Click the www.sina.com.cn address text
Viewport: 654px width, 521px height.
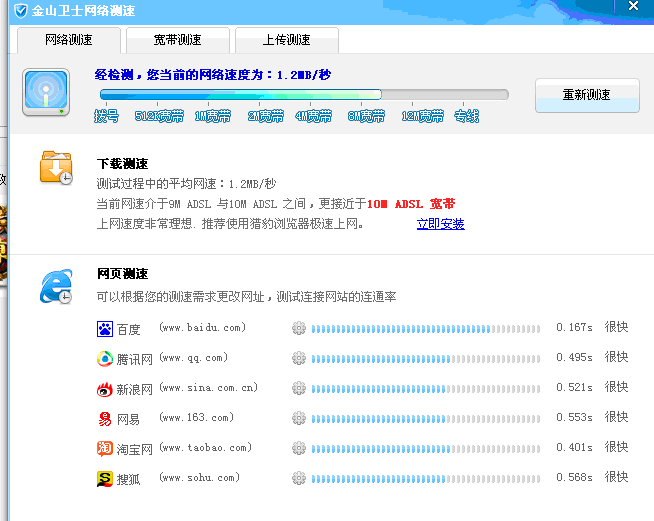(x=209, y=388)
